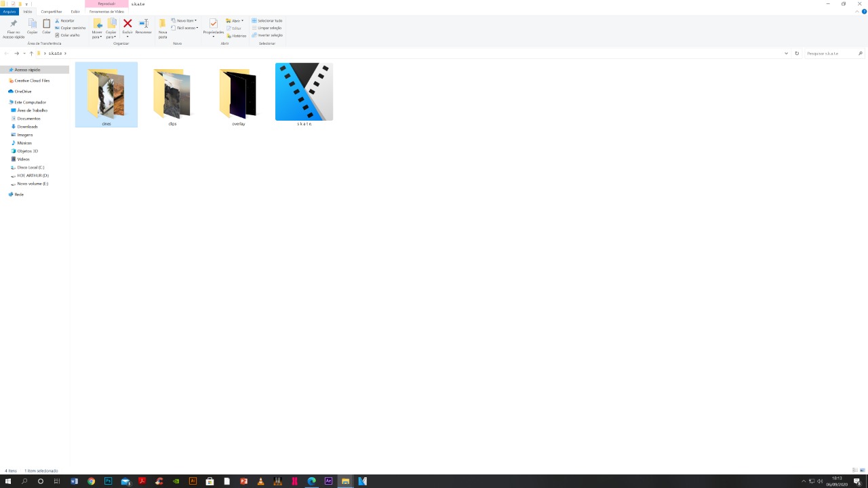Screen dimensions: 868x488
Task: Open Google Chrome from the taskbar
Action: click(x=91, y=481)
